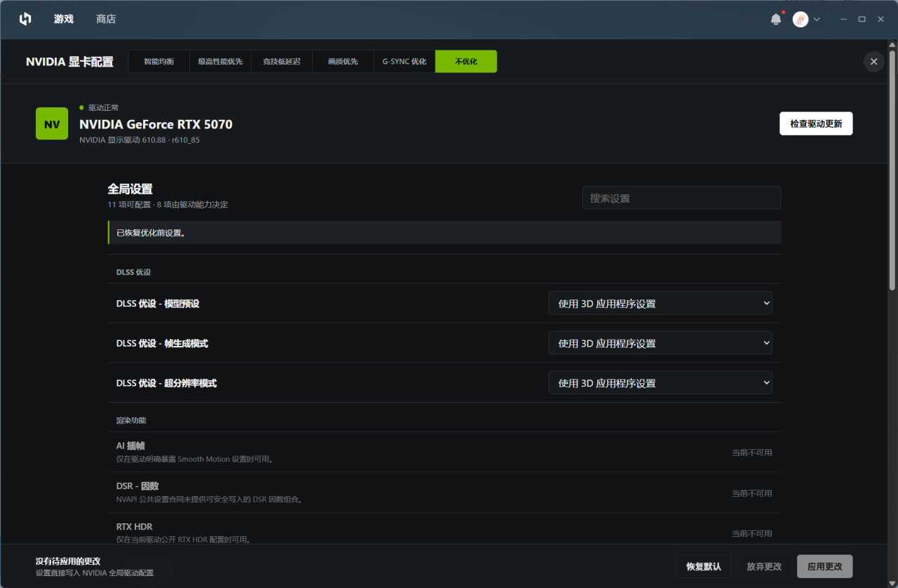Viewport: 898px width, 588px height.
Task: Open the DLSS 优设 - 帧生成模式 dropdown
Action: [x=660, y=343]
